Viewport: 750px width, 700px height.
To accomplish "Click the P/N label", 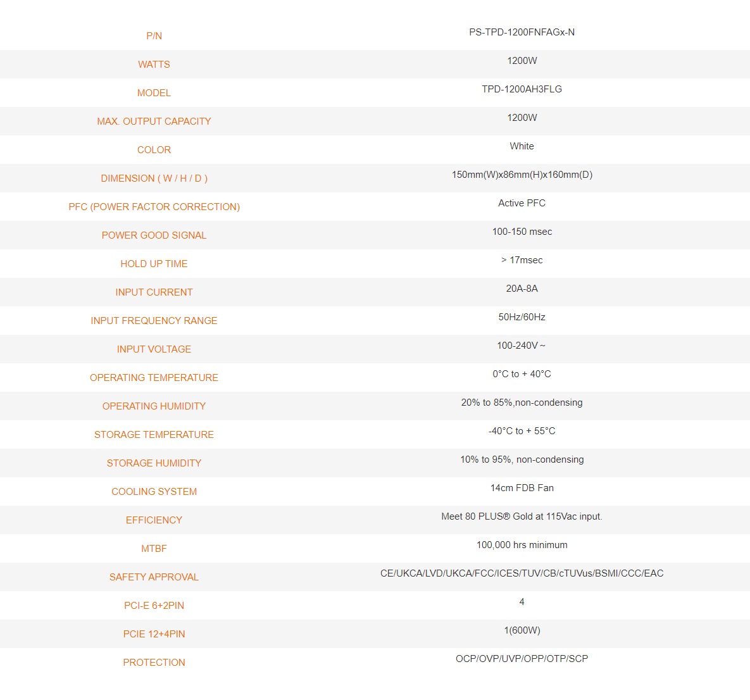I will click(x=154, y=36).
